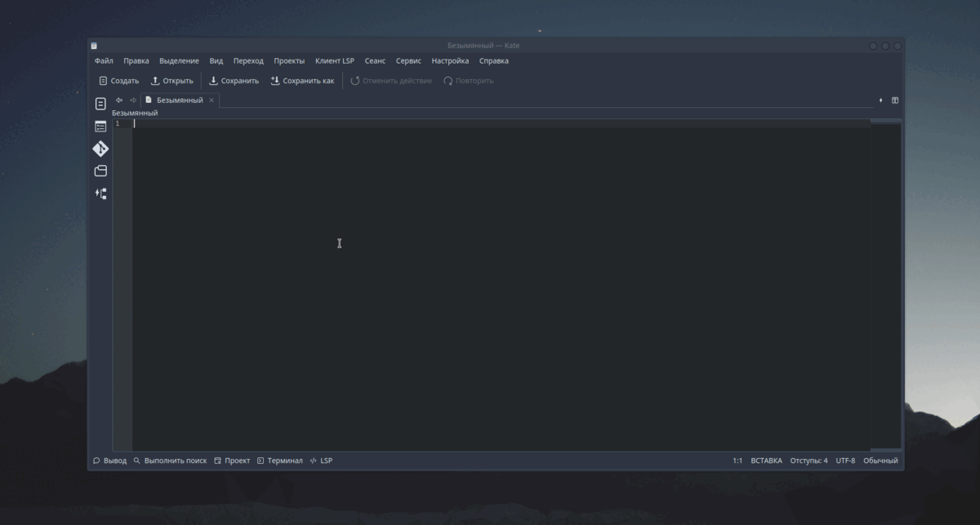980x525 pixels.
Task: Open the Файл menu
Action: (x=104, y=60)
